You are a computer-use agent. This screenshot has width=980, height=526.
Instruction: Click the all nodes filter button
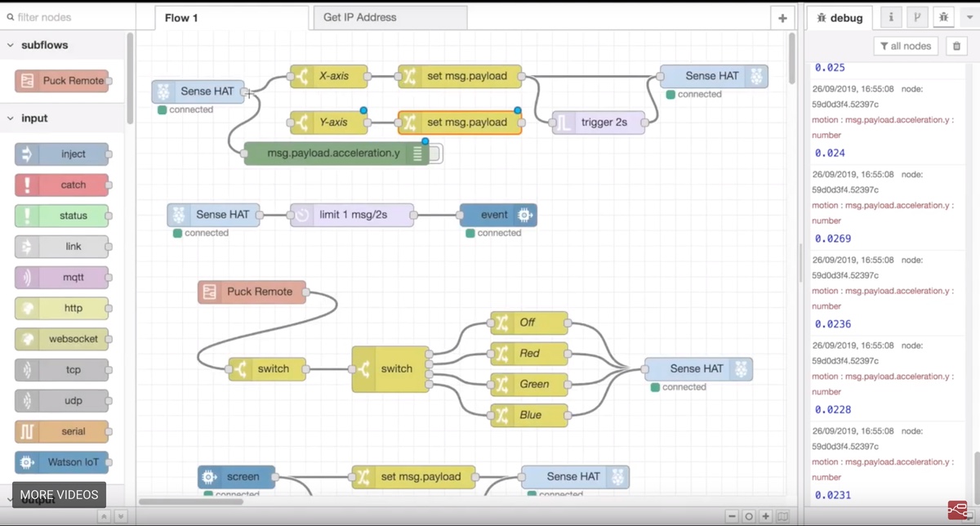(x=906, y=46)
